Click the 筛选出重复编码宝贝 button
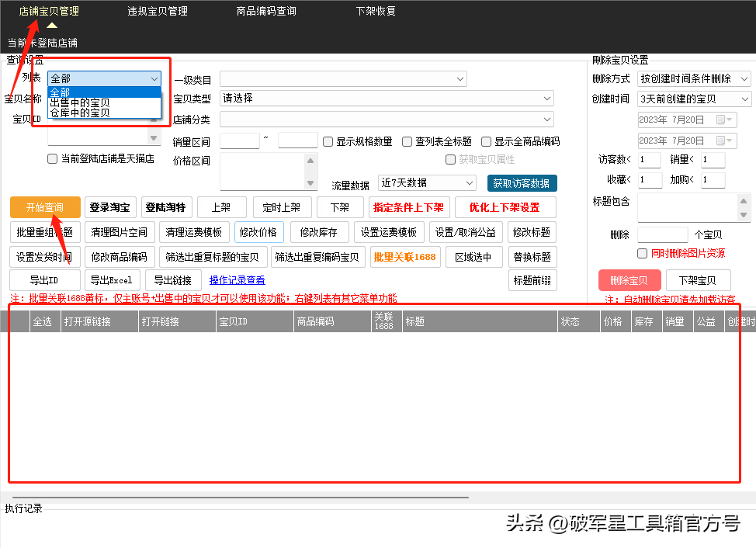Viewport: 756px width, 548px height. click(317, 257)
